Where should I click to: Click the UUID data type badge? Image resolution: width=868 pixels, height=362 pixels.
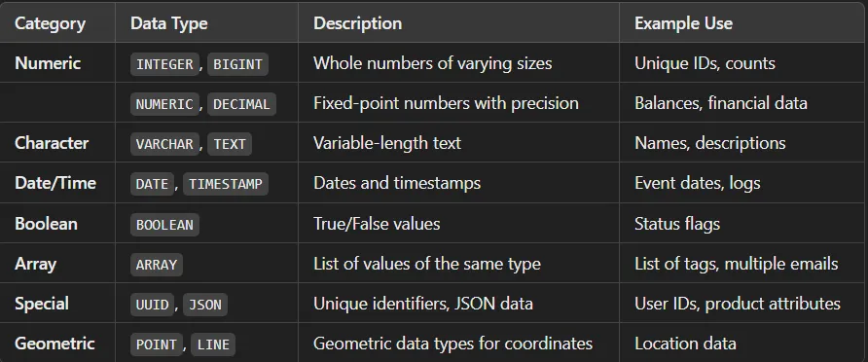pos(153,305)
